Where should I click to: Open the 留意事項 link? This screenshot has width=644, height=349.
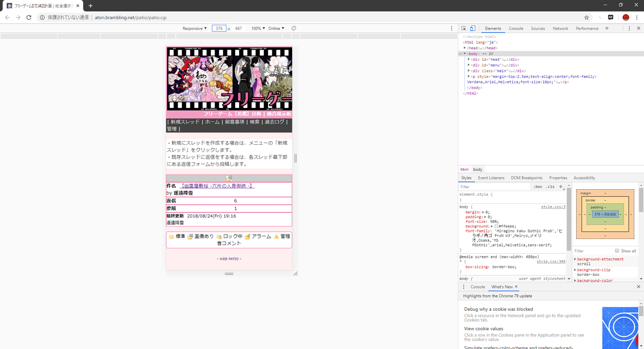[x=235, y=122]
